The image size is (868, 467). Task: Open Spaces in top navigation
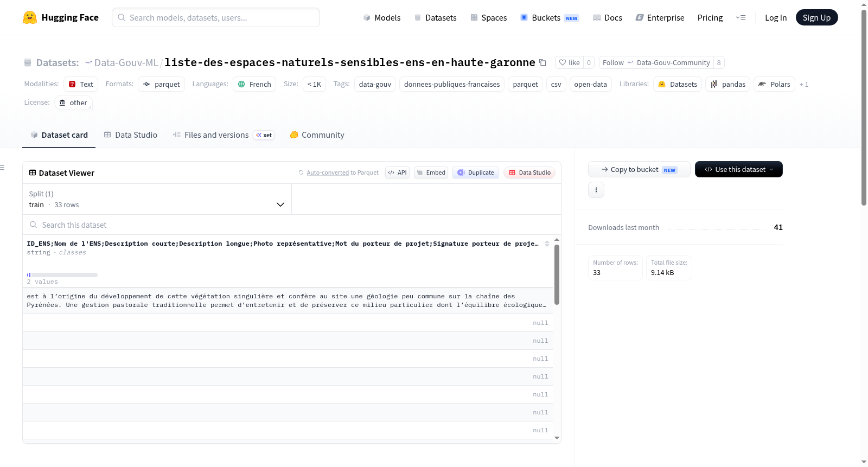489,17
